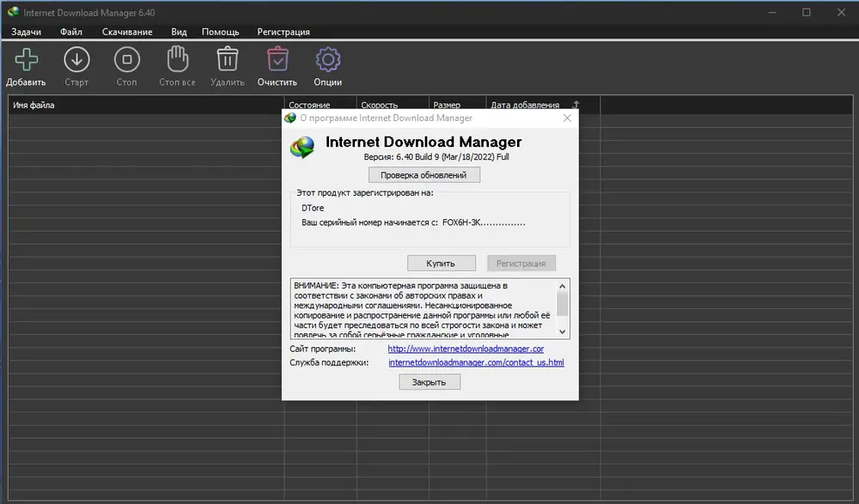Click the license text scrollbar down arrow

click(562, 331)
